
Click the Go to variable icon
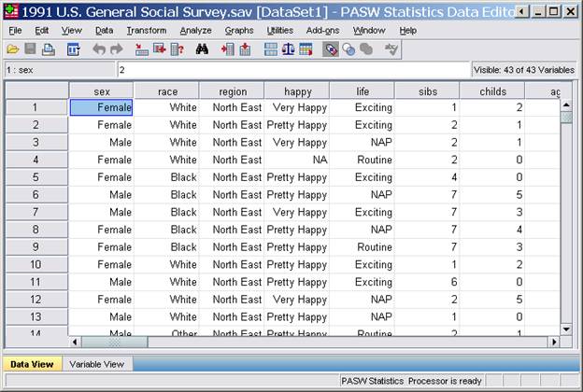160,49
